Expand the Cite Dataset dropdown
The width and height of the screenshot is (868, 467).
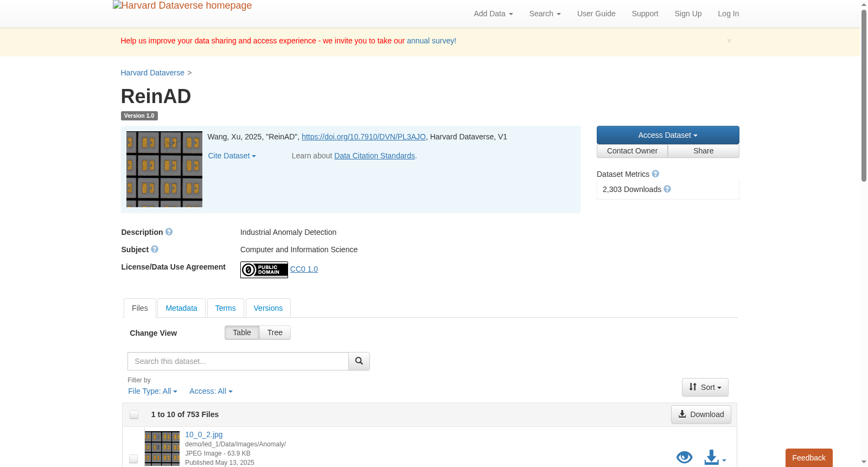[232, 156]
